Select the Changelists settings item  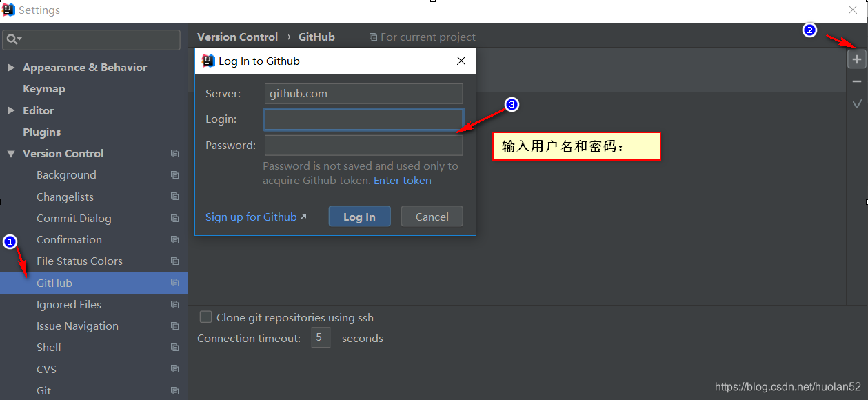pos(65,197)
